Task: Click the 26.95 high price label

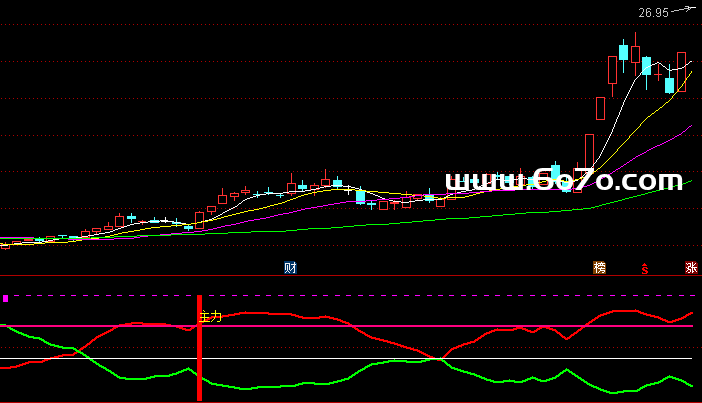Action: point(653,13)
